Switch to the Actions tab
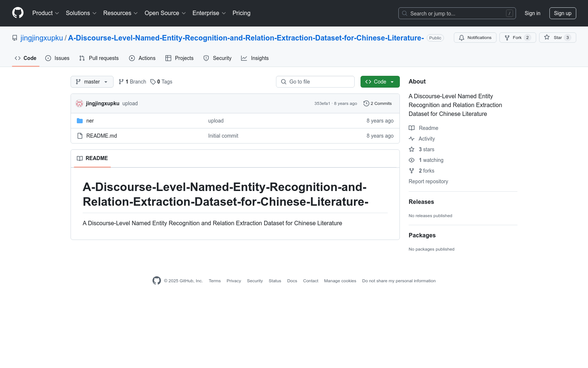The height and width of the screenshot is (368, 588). [142, 58]
